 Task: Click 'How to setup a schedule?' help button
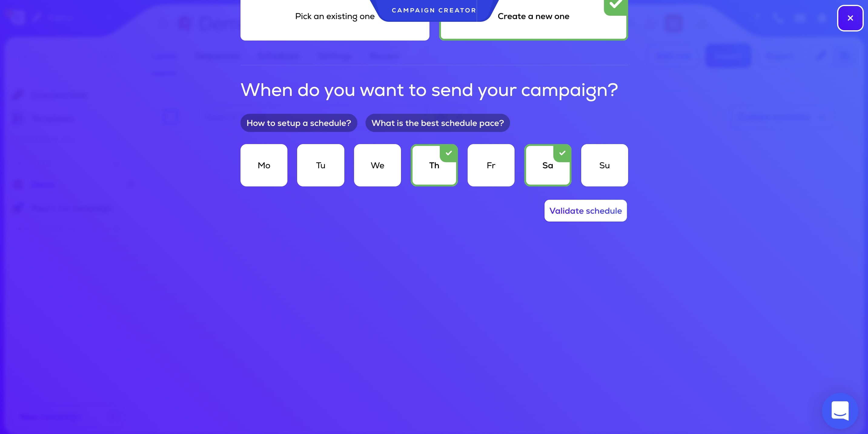[299, 122]
